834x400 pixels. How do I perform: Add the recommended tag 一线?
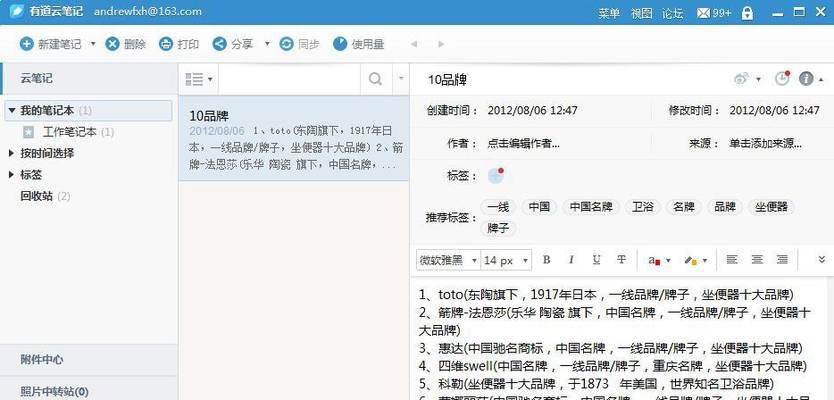point(498,207)
